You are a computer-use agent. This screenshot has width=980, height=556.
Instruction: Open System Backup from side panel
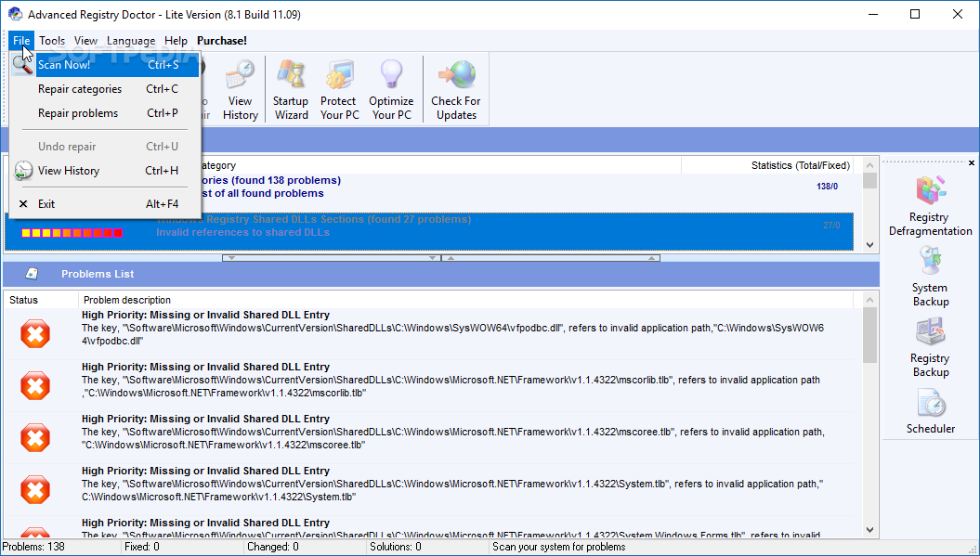(930, 277)
